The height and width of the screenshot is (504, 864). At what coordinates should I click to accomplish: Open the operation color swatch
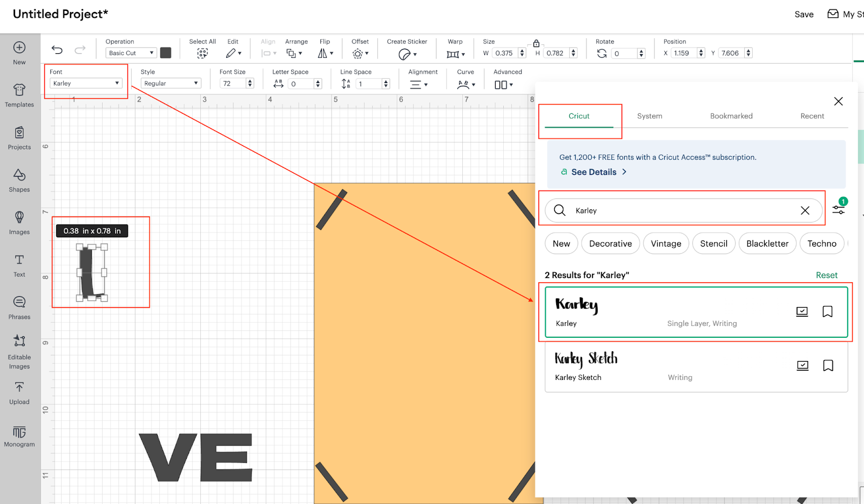(166, 52)
